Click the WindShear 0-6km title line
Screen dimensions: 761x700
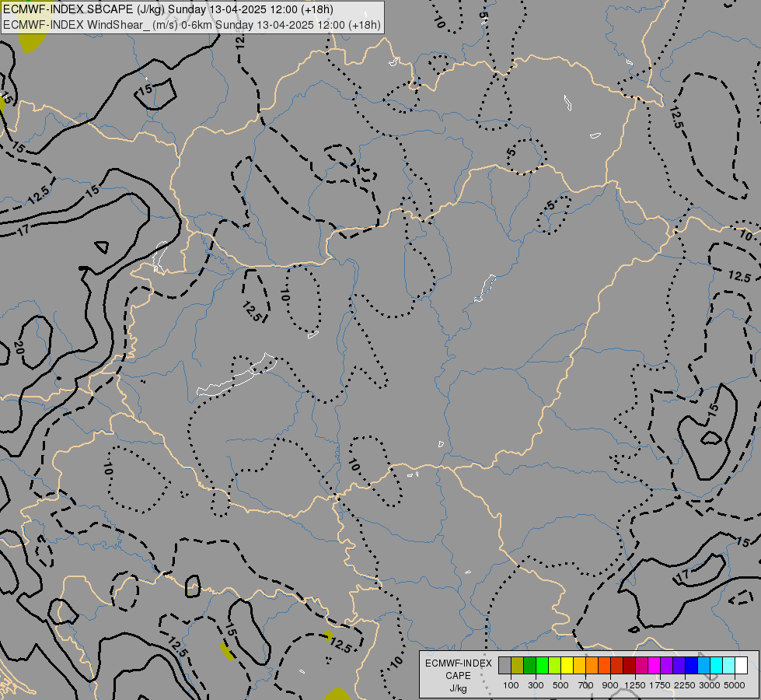click(192, 25)
